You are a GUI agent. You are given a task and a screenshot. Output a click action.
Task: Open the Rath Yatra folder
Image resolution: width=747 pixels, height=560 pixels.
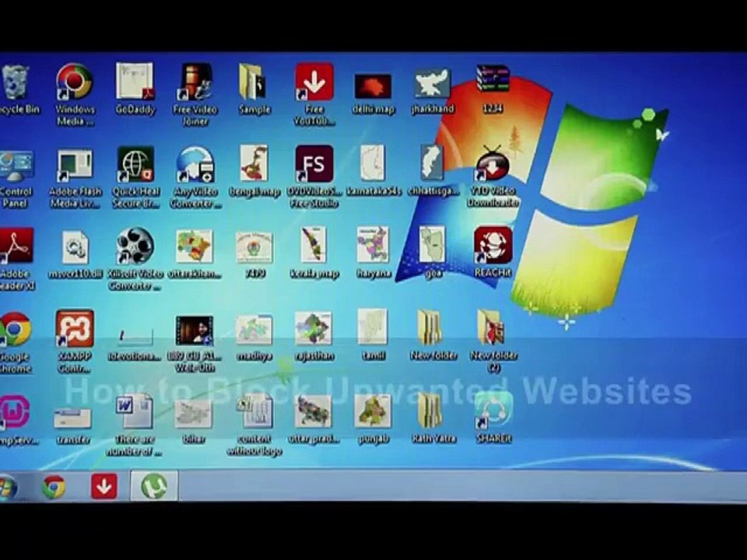430,411
